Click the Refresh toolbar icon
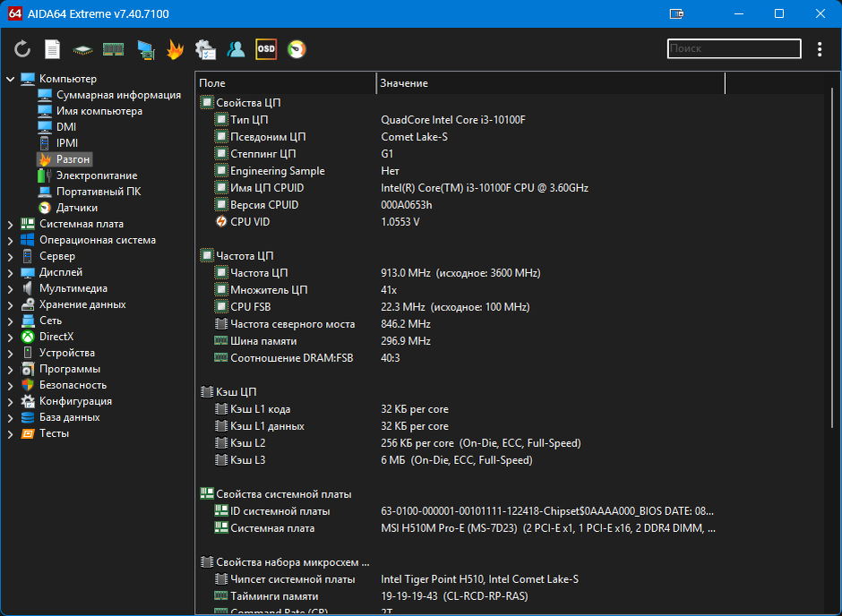Screen dimensions: 842x616 (x=22, y=49)
